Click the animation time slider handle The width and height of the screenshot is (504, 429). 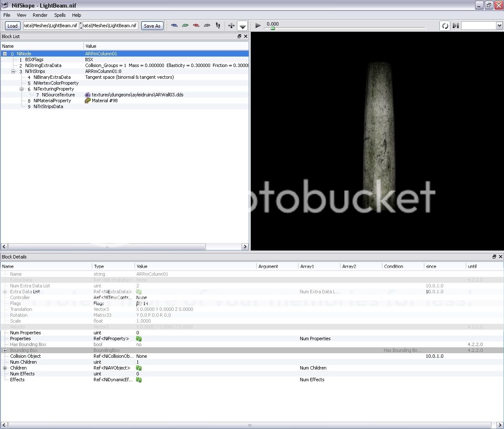pos(273,28)
